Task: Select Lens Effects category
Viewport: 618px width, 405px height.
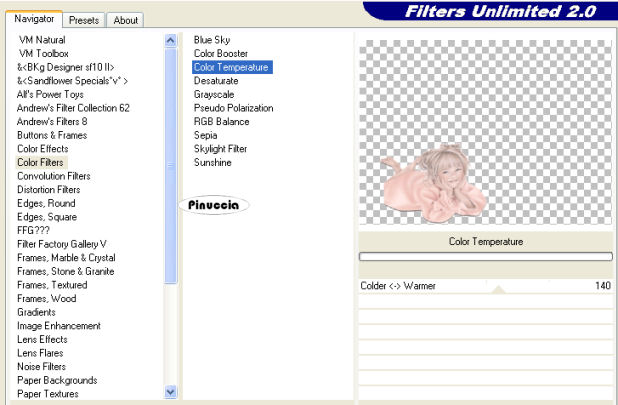Action: click(x=42, y=339)
